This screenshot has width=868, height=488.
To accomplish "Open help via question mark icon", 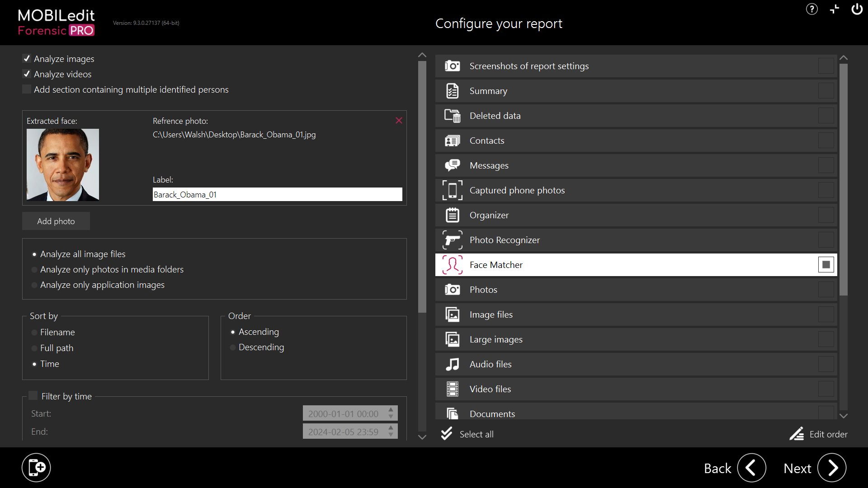I will [811, 9].
